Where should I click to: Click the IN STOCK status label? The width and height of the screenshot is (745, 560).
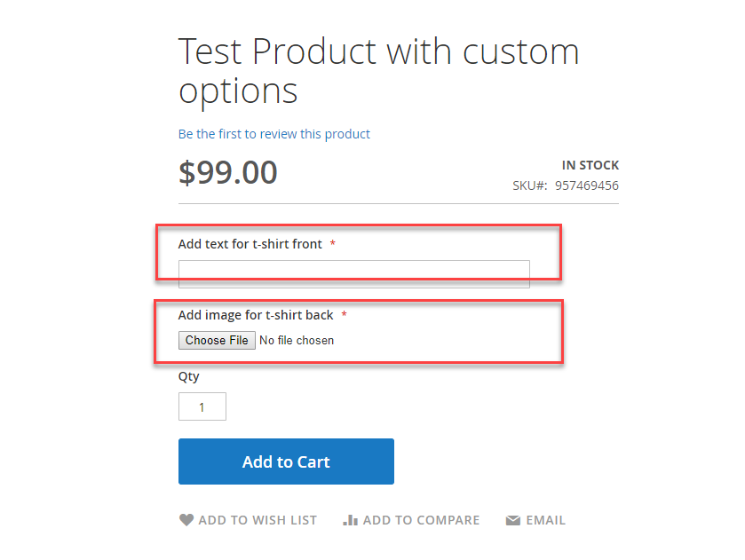coord(590,165)
